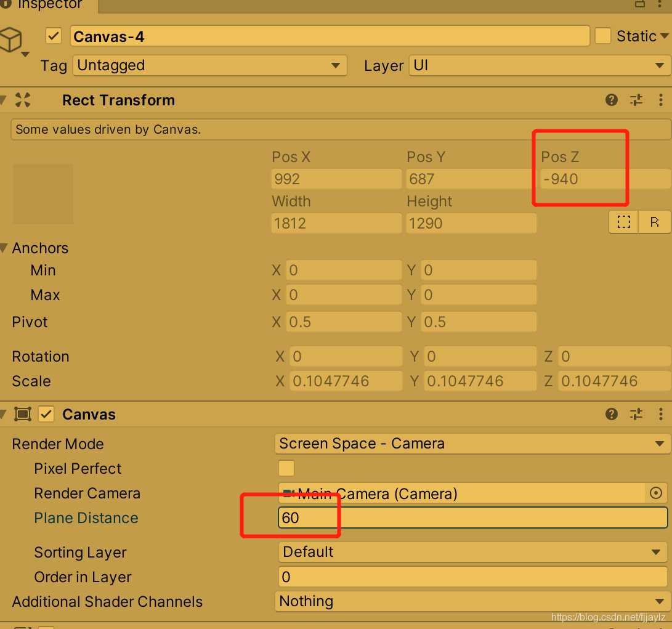
Task: Toggle the Static checkbox
Action: (x=602, y=36)
